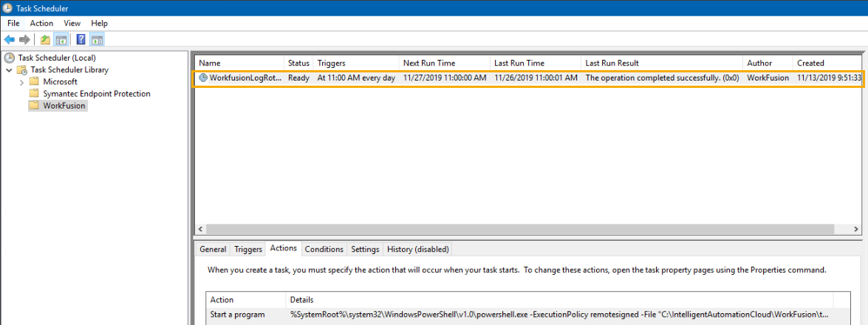
Task: Toggle the Show/Hide Console Tree icon
Action: point(61,39)
